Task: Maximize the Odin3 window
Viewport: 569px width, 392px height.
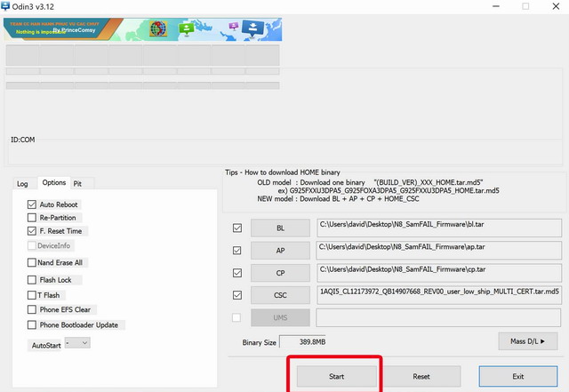Action: pos(525,7)
